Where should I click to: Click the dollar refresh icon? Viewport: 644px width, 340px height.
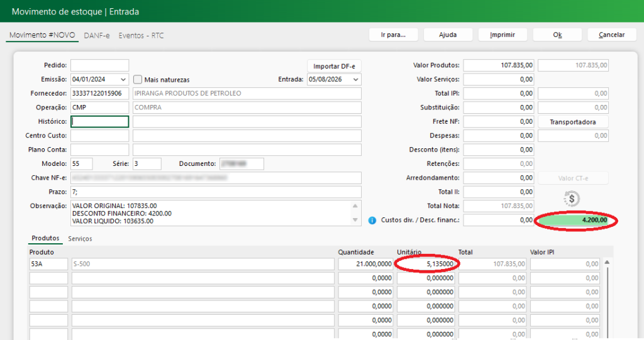571,199
